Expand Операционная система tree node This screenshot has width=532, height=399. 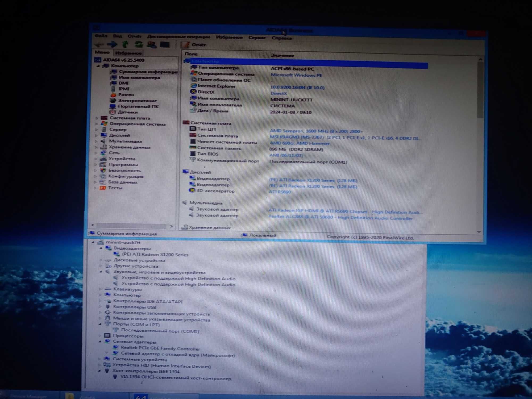[97, 124]
